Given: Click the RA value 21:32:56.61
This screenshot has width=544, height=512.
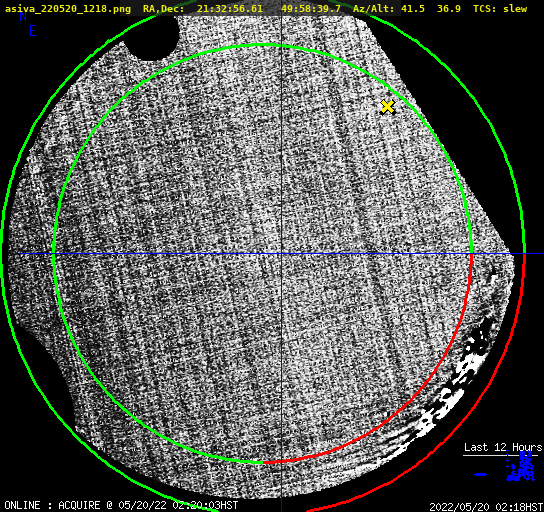Looking at the screenshot, I should click(230, 9).
